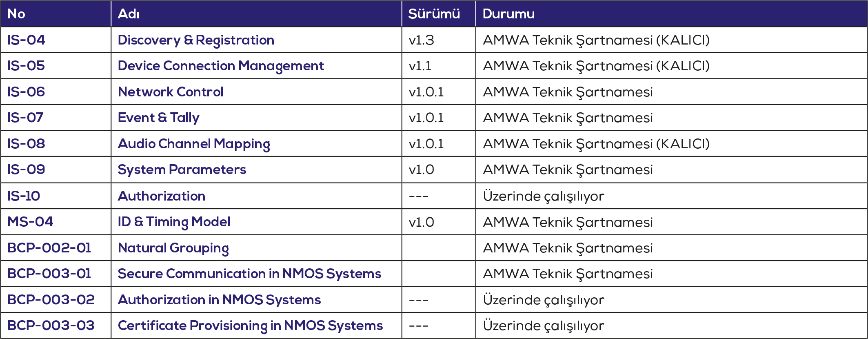
Task: Open the Event & Tally entry
Action: point(158,118)
